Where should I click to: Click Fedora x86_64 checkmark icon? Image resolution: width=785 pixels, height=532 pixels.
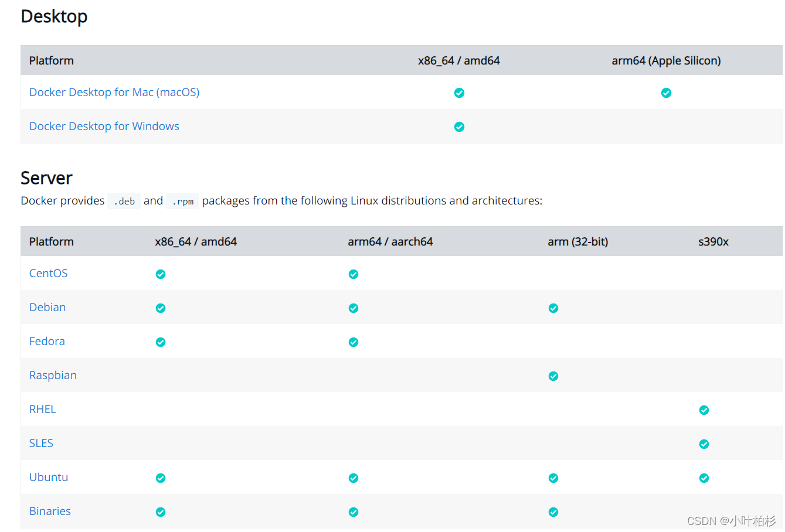161,342
